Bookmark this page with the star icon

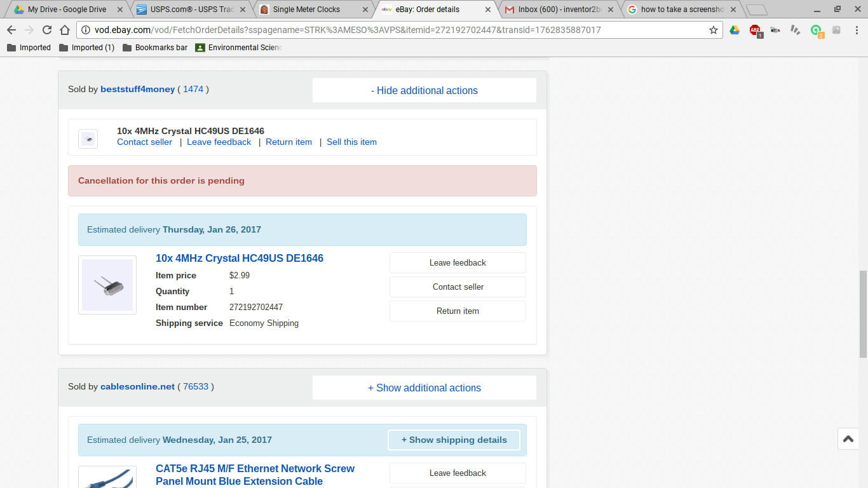(713, 30)
